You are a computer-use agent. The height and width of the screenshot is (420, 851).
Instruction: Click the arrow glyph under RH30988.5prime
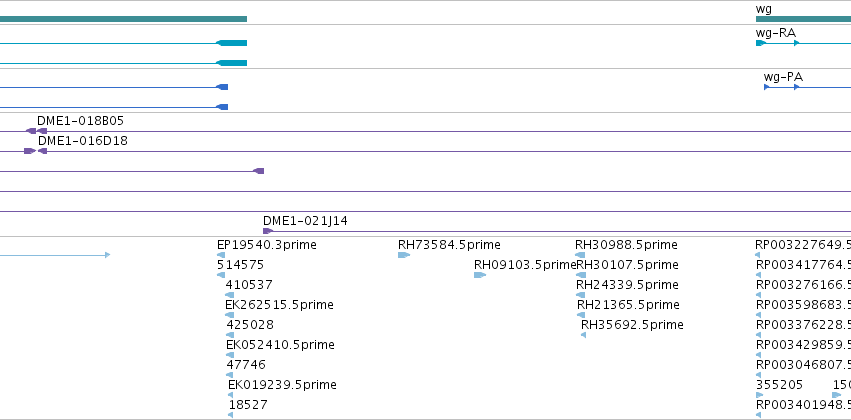coord(580,255)
